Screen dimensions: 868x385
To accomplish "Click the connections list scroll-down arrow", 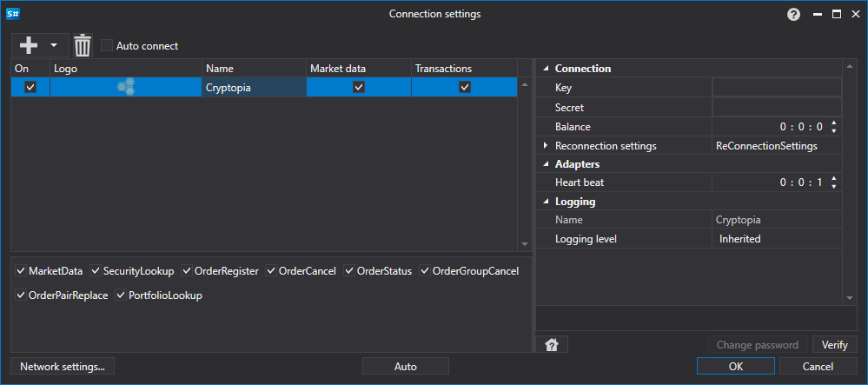I will (x=525, y=244).
